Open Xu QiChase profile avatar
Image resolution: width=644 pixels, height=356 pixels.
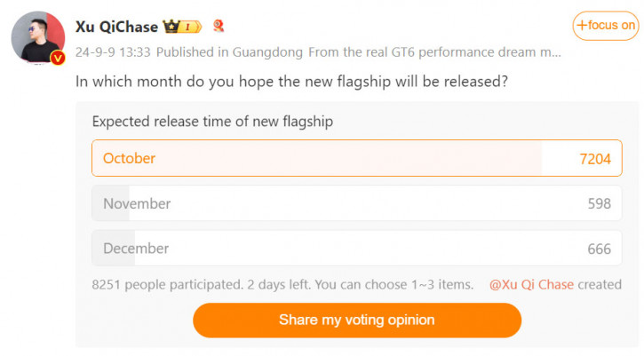(x=38, y=37)
